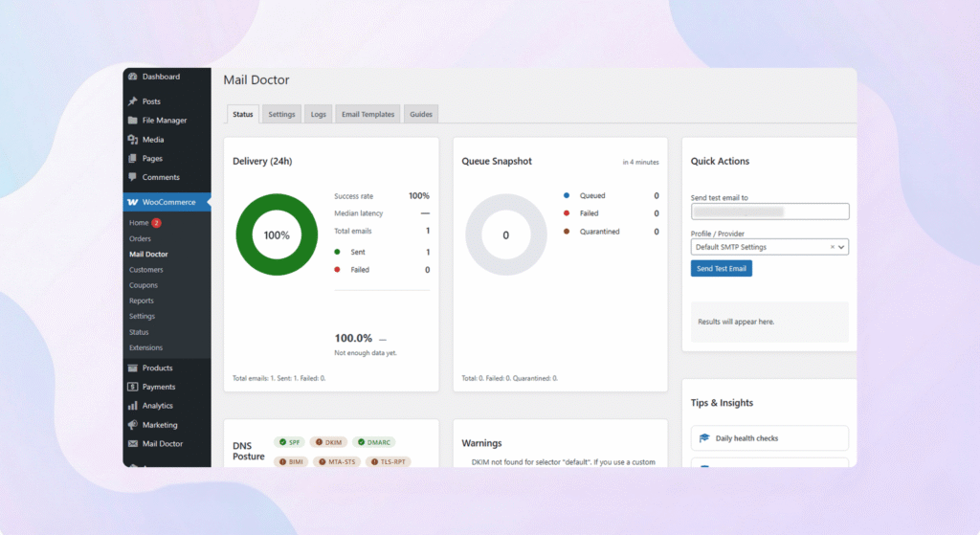Click 'Total: 0. Failed: 0. Quarantined: 0.' summary
980x535 pixels.
point(509,378)
